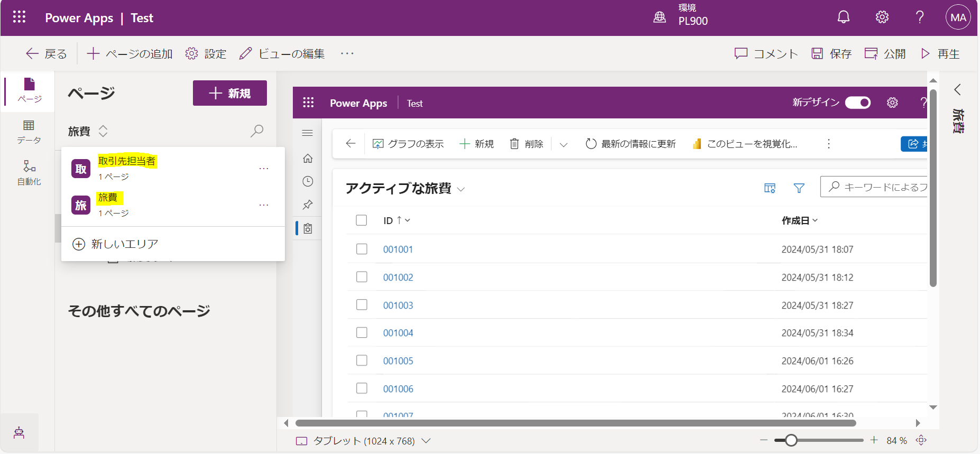Image resolution: width=980 pixels, height=454 pixels.
Task: Click ＋新規 in preview command bar
Action: pyautogui.click(x=476, y=144)
